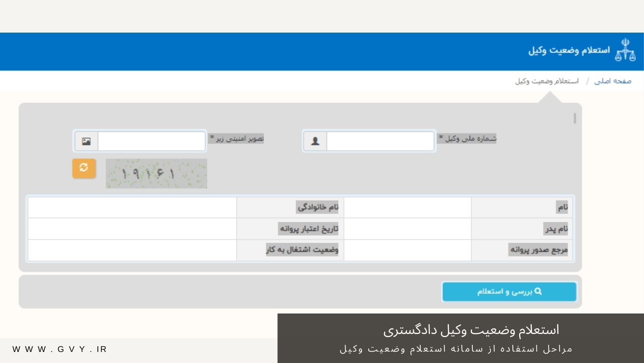This screenshot has width=644, height=363.
Task: Open the صفحه اصلی breadcrumb link
Action: click(613, 81)
